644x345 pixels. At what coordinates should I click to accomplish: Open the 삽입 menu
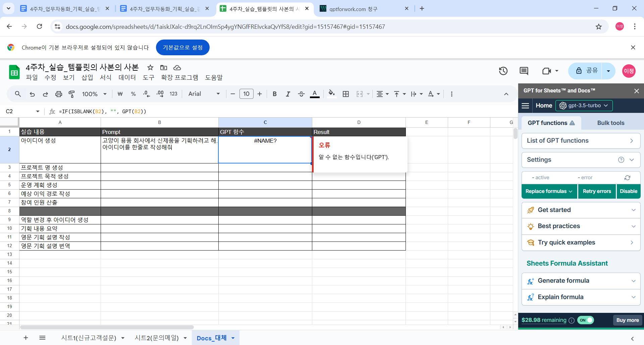pyautogui.click(x=87, y=78)
